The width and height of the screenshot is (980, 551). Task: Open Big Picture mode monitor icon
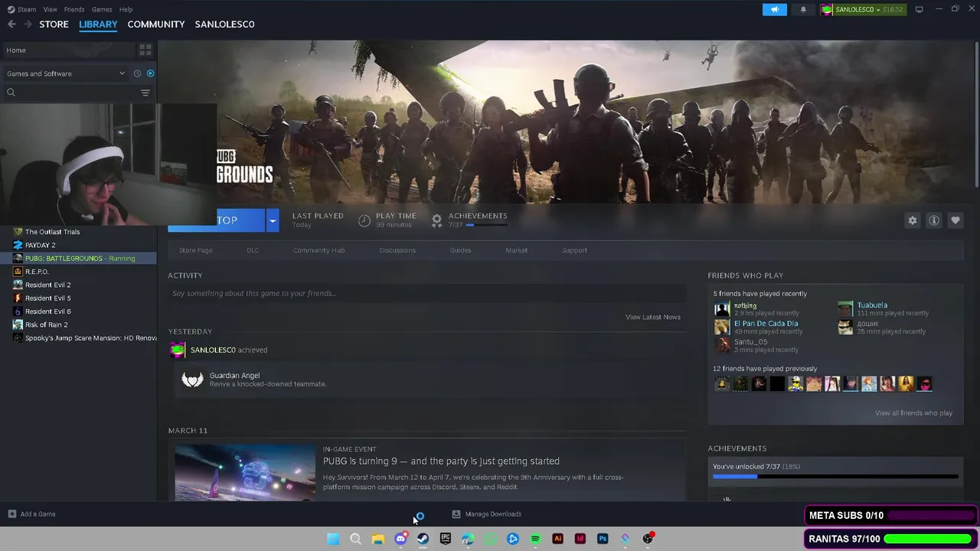click(x=919, y=9)
